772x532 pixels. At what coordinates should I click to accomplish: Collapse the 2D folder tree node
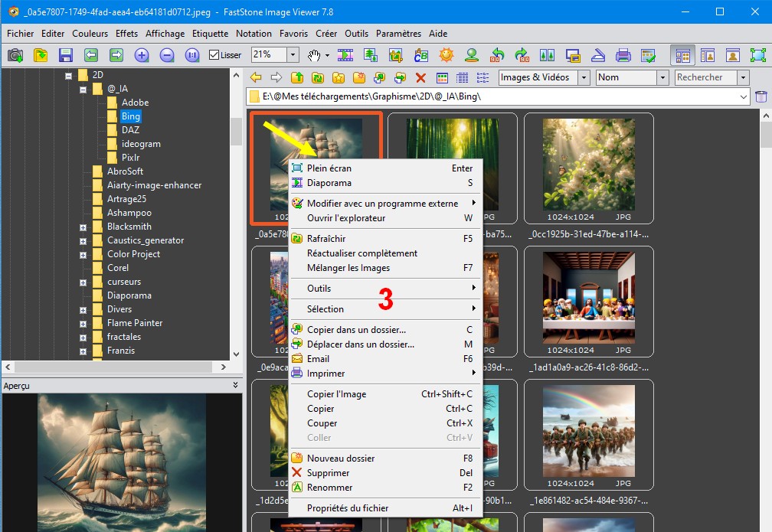coord(68,76)
